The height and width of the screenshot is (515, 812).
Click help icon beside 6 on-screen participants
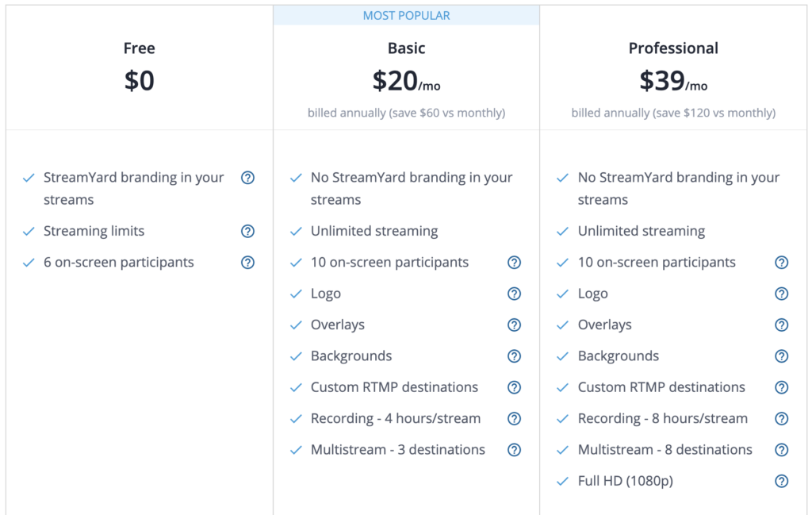[247, 263]
